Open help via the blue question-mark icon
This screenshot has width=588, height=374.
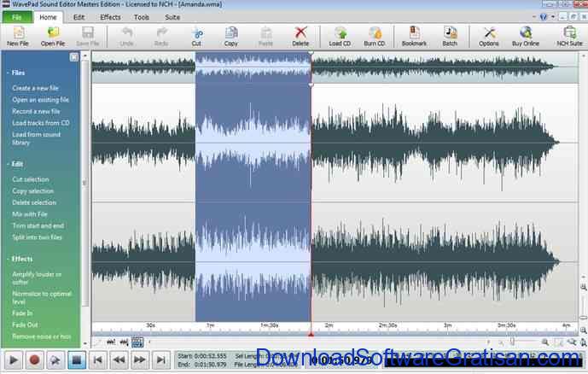(544, 17)
